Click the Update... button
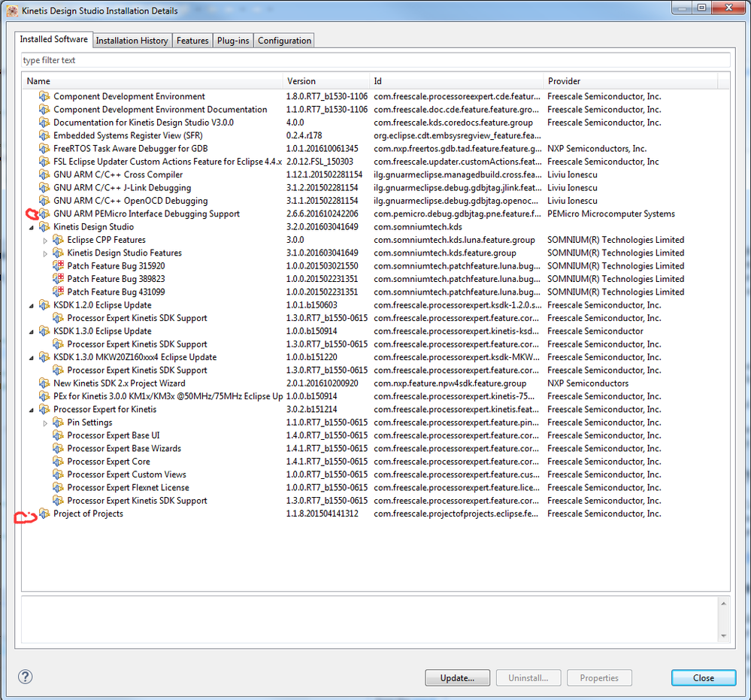 [x=457, y=678]
